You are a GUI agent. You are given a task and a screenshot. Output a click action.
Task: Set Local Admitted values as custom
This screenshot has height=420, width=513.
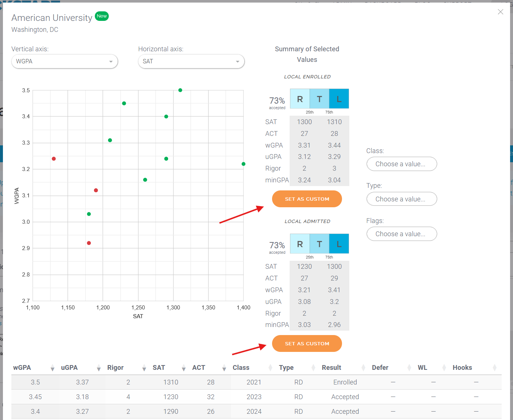pyautogui.click(x=307, y=343)
